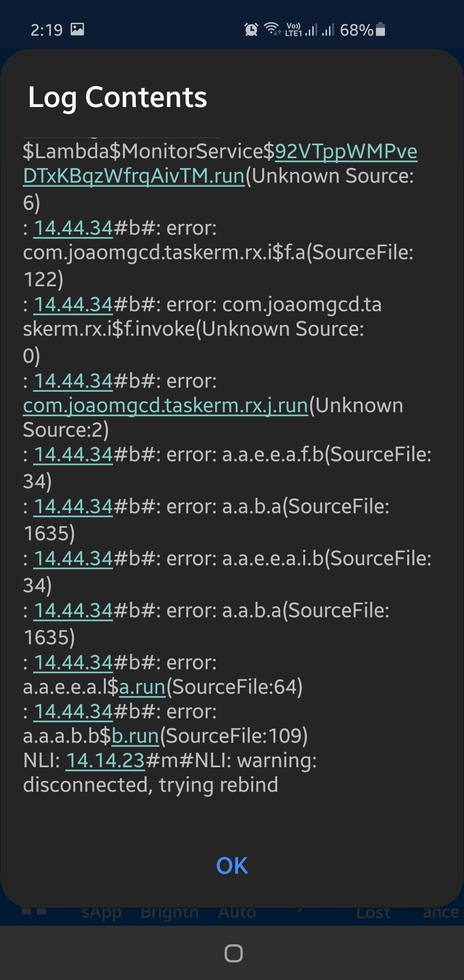Image resolution: width=464 pixels, height=980 pixels.
Task: Tap the OK button
Action: pos(232,865)
